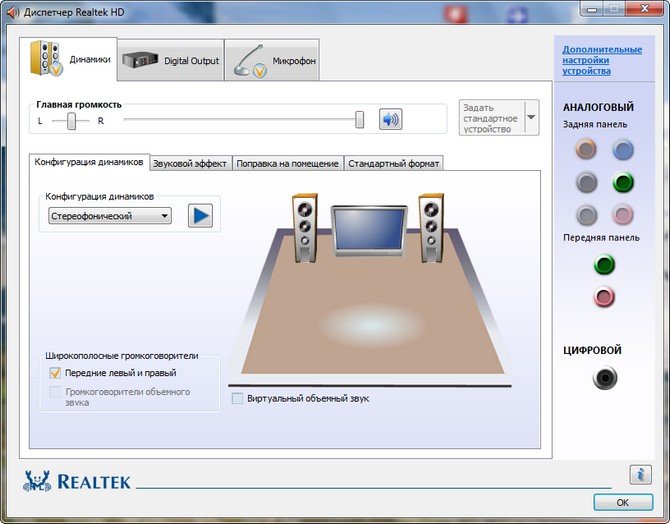Click the Главная громкость label
The height and width of the screenshot is (524, 670).
click(79, 105)
